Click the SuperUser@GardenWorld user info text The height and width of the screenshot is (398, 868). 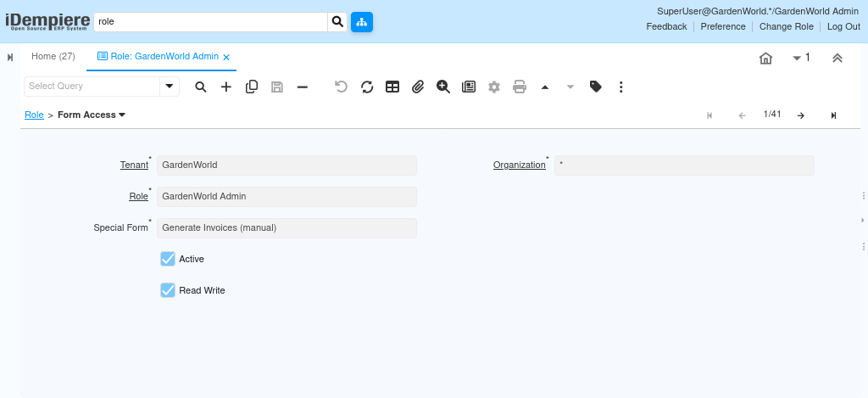tap(758, 11)
